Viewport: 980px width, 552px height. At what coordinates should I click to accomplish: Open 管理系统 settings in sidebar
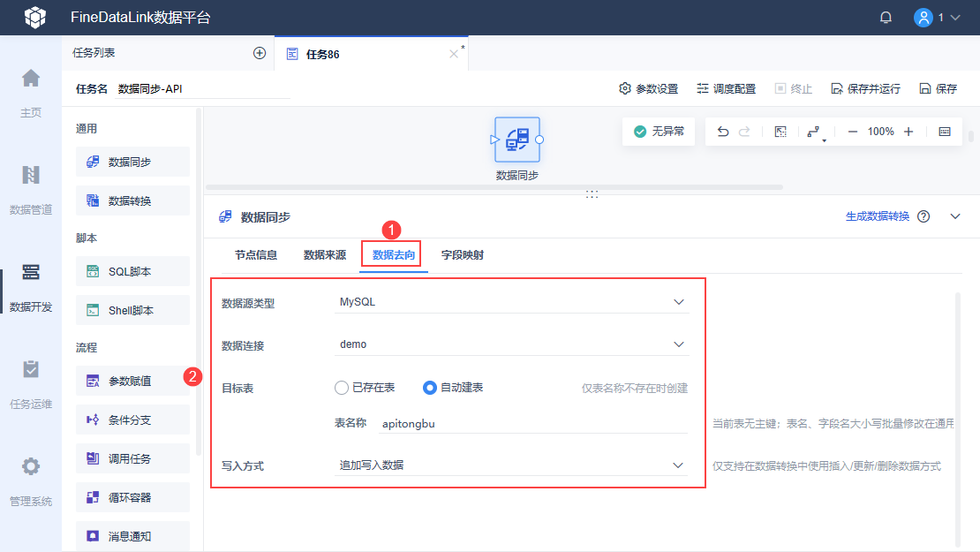click(x=31, y=481)
